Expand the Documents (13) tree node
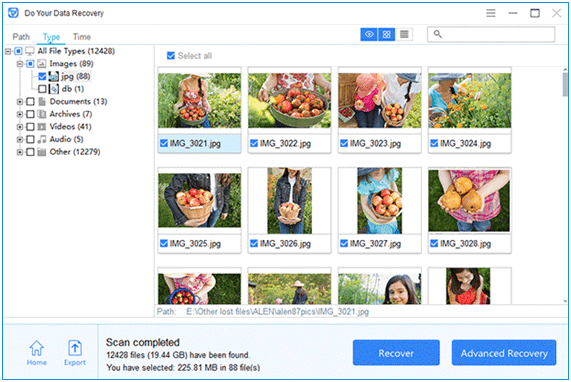571x382 pixels. 20,102
